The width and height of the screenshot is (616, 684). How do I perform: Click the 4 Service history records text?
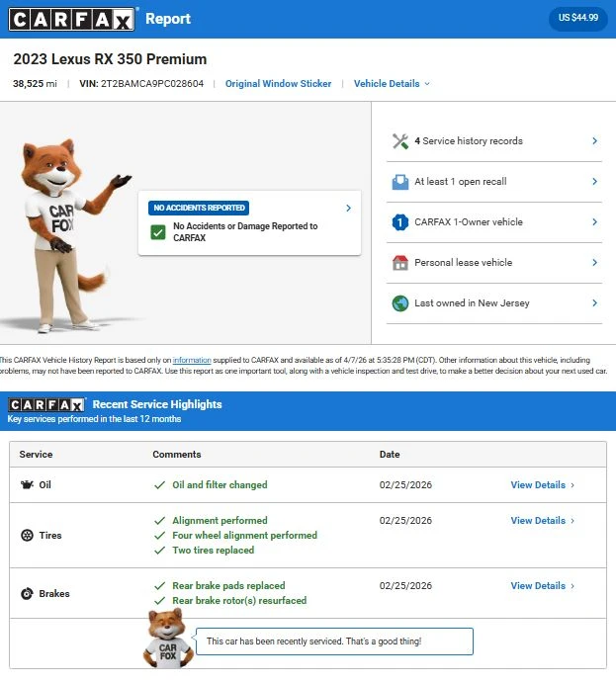tap(469, 141)
